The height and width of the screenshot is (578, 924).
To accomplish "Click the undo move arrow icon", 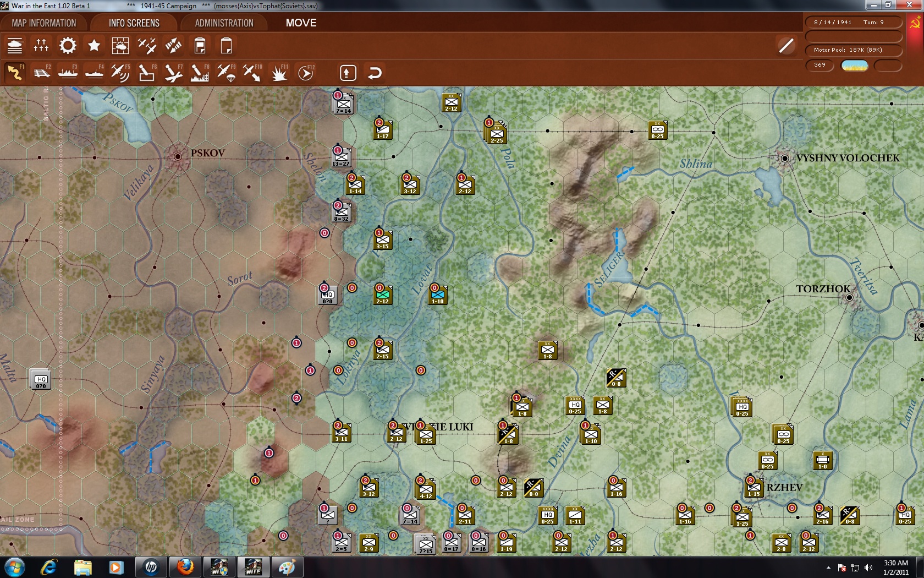I will click(375, 73).
